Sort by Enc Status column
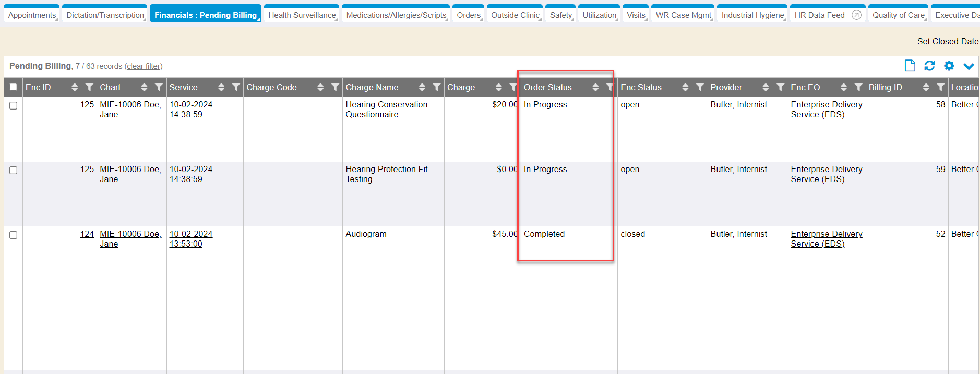The height and width of the screenshot is (374, 980). click(685, 87)
